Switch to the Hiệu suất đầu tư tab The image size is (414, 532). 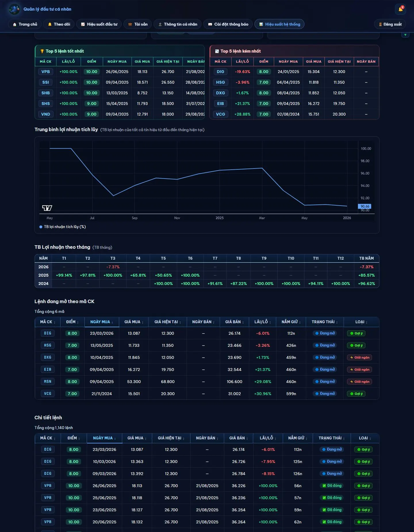tap(99, 24)
